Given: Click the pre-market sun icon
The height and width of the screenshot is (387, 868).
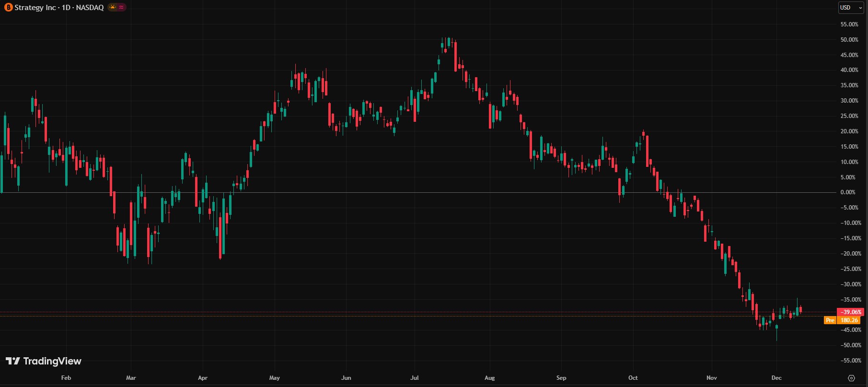Looking at the screenshot, I should pyautogui.click(x=113, y=8).
